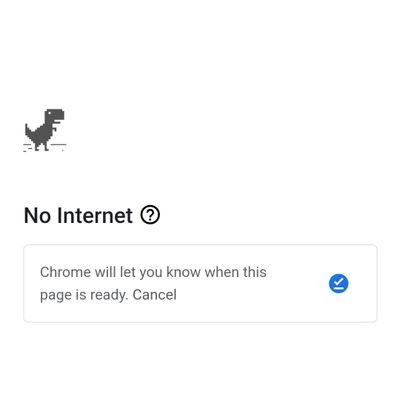
Task: Cancel the page-ready notification
Action: pos(155,295)
